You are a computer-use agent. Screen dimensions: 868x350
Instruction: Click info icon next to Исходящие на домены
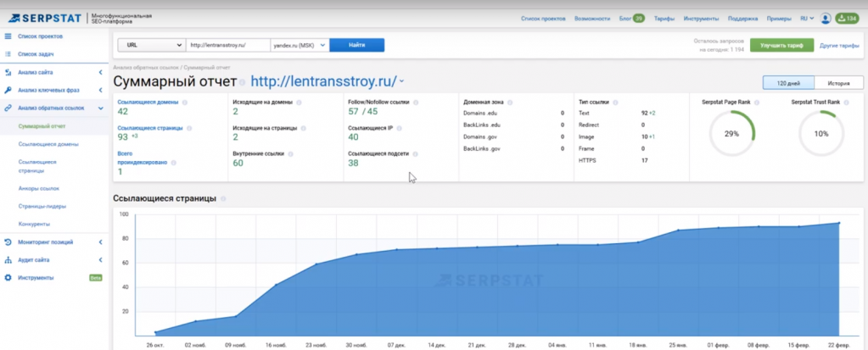point(299,103)
